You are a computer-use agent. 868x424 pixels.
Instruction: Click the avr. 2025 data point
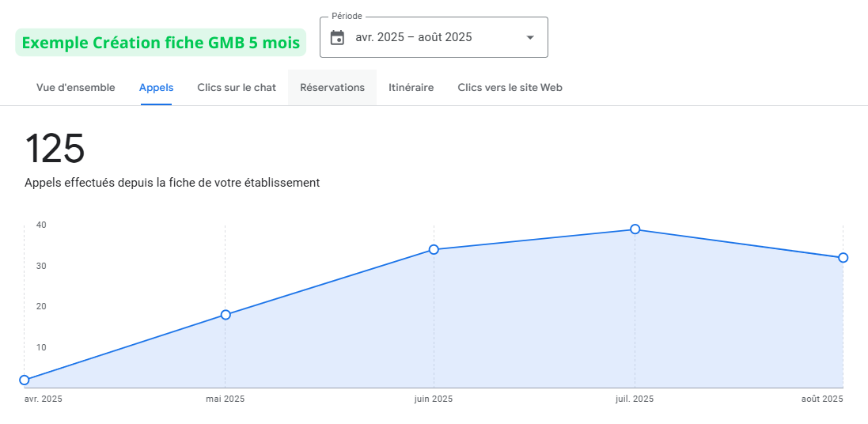(25, 380)
